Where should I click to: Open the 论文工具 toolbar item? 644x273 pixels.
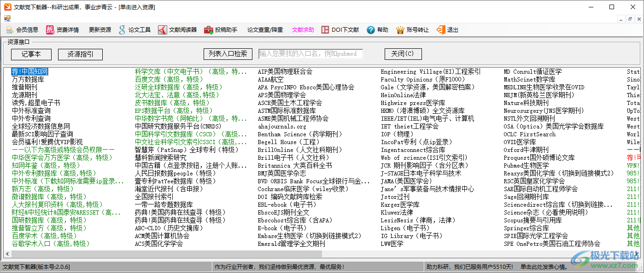click(x=135, y=30)
